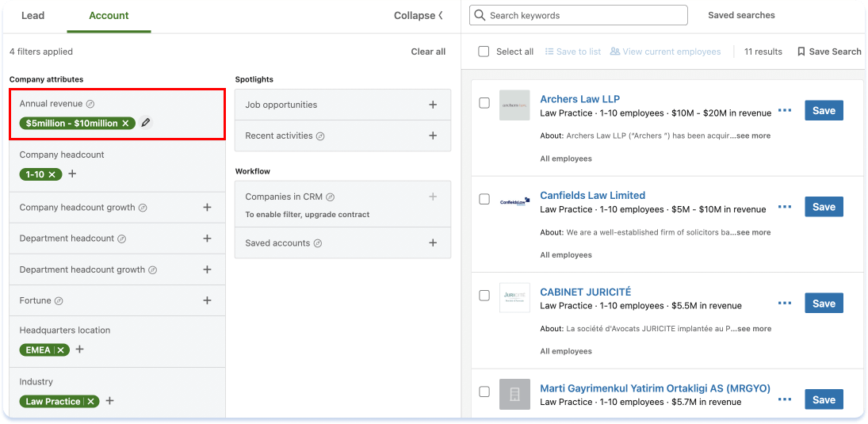Focus the Search keywords field
This screenshot has height=424, width=868.
point(579,16)
